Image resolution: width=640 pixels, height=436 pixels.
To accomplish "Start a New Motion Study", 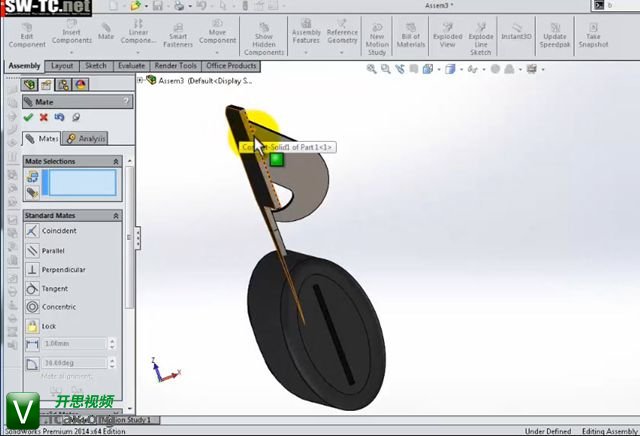I will (x=377, y=40).
